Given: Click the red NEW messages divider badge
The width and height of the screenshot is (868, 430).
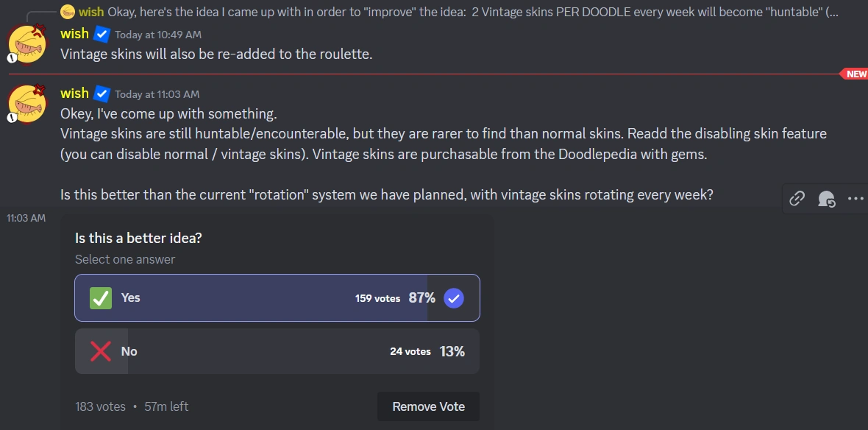Looking at the screenshot, I should click(x=855, y=74).
